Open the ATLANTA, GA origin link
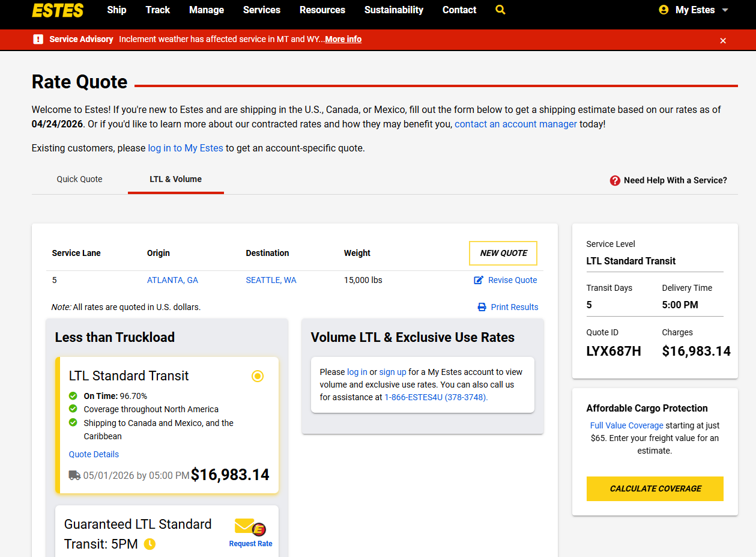 [x=173, y=280]
